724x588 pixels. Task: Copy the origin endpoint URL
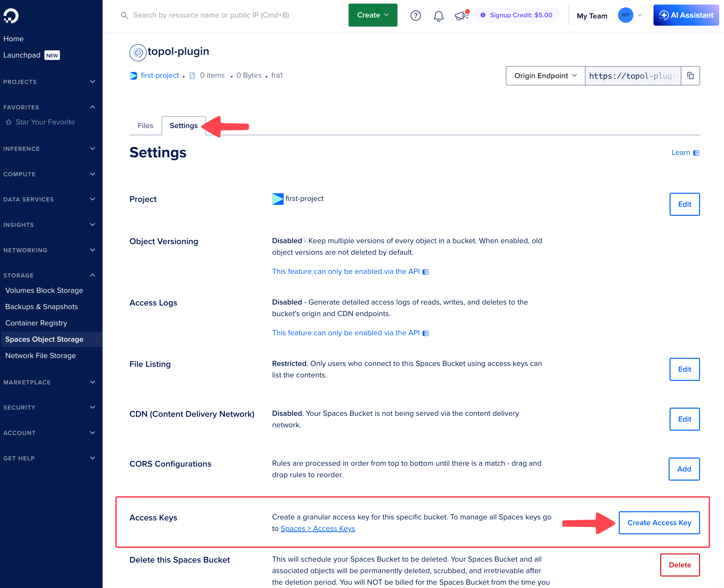click(690, 76)
